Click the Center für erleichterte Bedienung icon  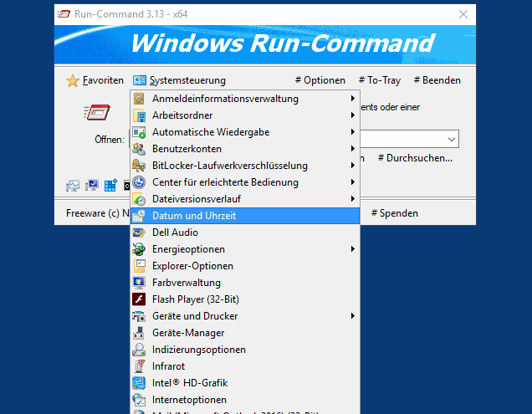pyautogui.click(x=139, y=182)
